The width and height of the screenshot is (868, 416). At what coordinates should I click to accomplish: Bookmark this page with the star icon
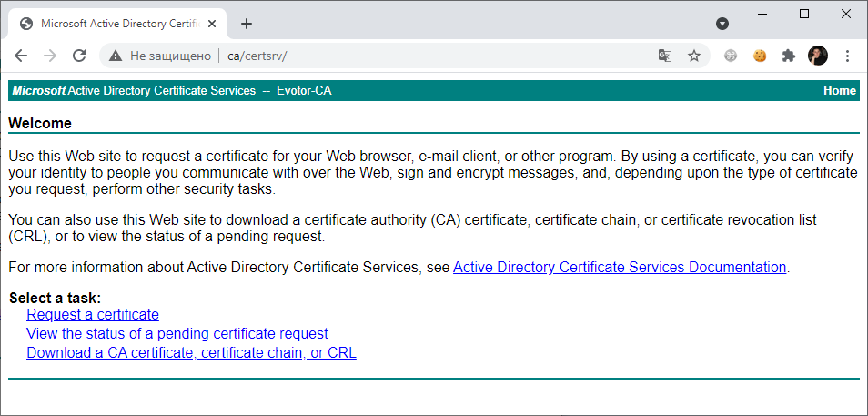(694, 56)
